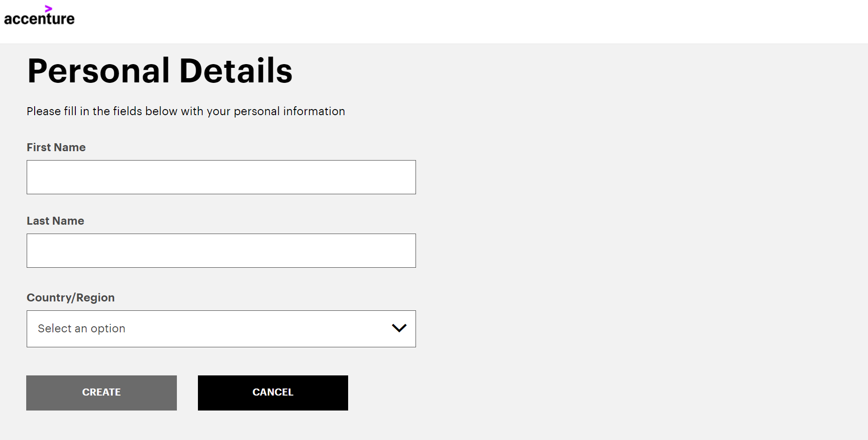The width and height of the screenshot is (868, 440).
Task: Focus the Last Name input field
Action: tap(221, 250)
